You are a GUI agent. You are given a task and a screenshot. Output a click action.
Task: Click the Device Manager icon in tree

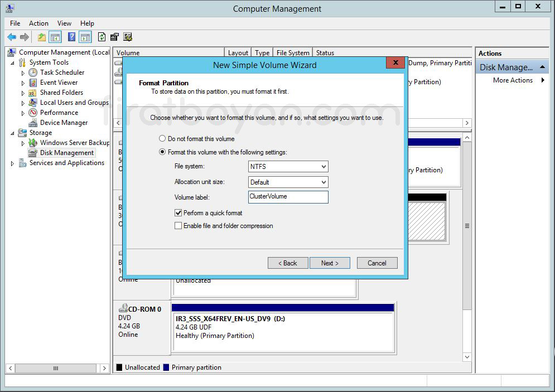pyautogui.click(x=33, y=123)
